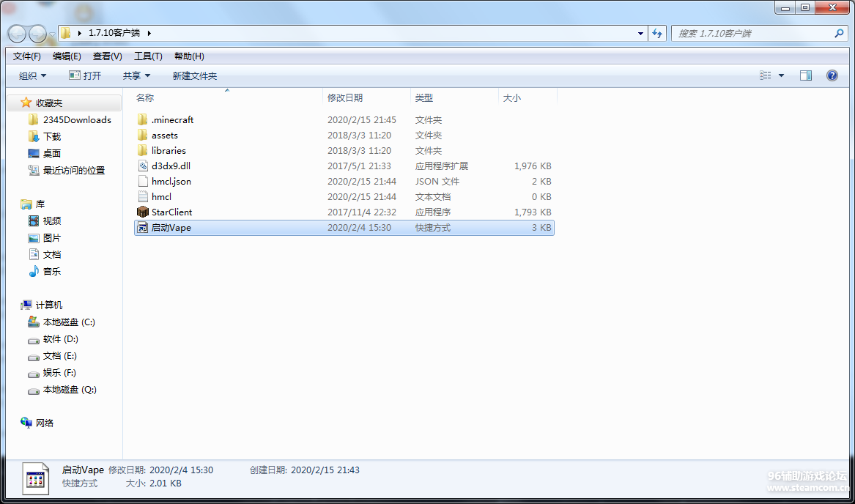Viewport: 855px width, 504px height.
Task: Select the 启动Vape shortcut file
Action: [x=171, y=228]
